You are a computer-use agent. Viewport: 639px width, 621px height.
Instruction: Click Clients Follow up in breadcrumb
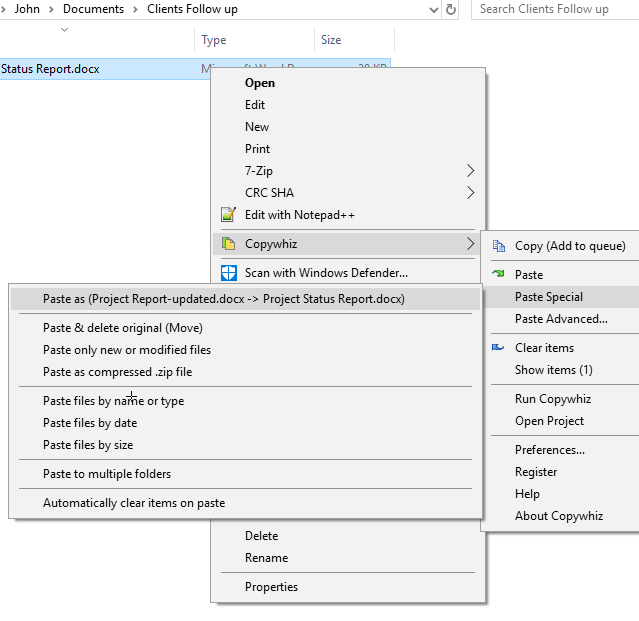pos(192,9)
